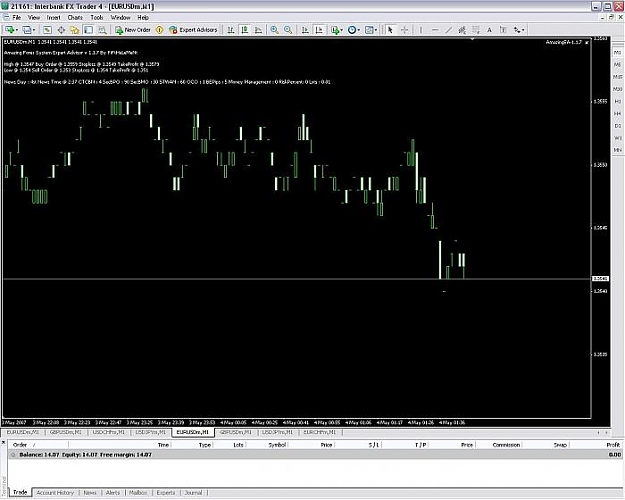
Task: Open the Profiles toolbar icon
Action: (x=27, y=30)
